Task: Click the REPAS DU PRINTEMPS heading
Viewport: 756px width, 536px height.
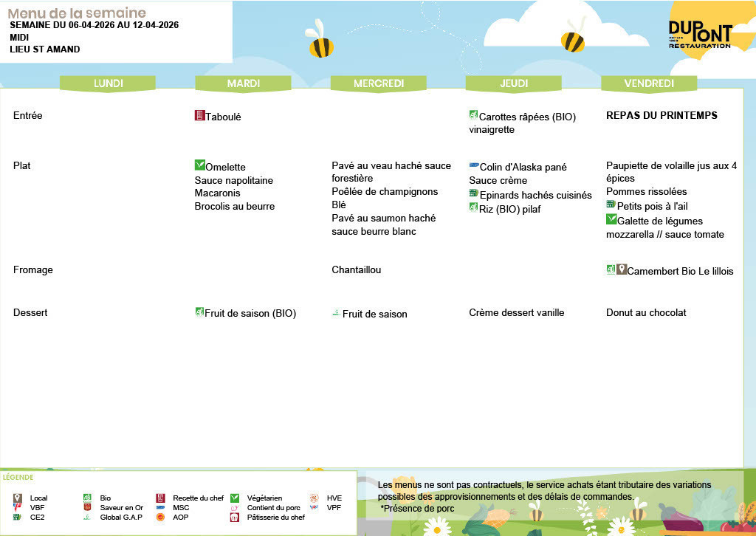Action: coord(661,116)
